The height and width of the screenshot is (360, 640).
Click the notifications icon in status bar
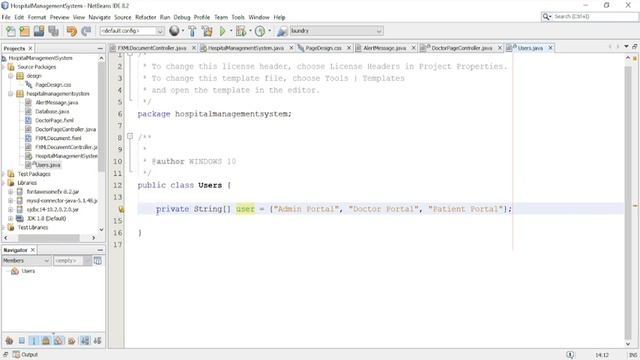[x=570, y=354]
